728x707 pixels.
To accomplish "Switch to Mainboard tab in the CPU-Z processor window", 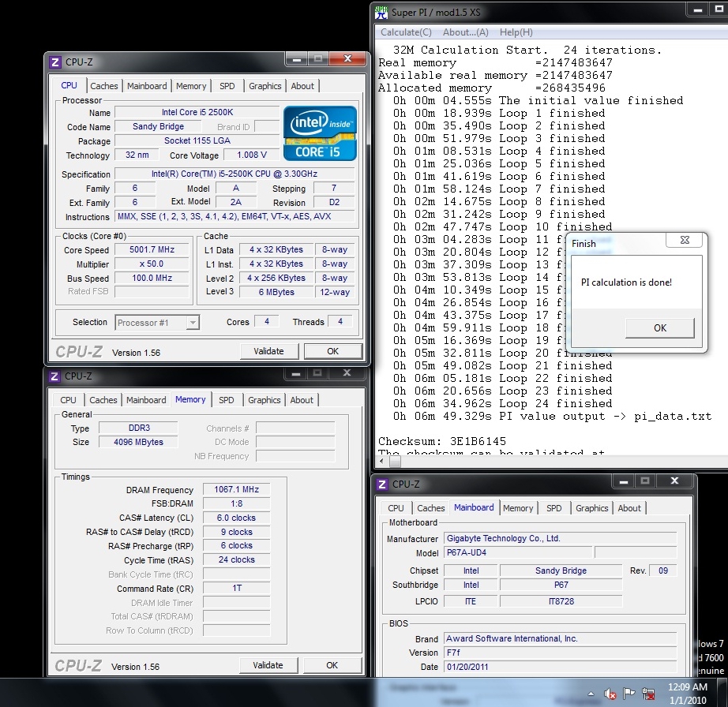I will [x=147, y=86].
